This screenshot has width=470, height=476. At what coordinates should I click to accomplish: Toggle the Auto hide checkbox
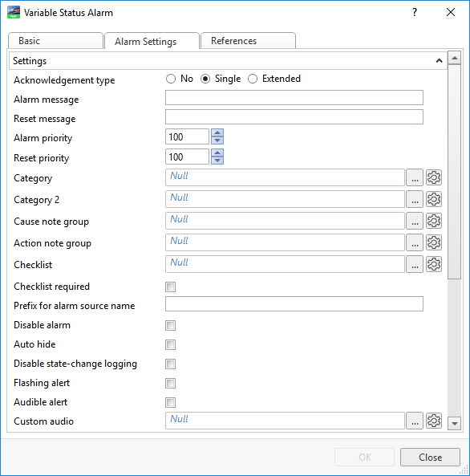[x=171, y=344]
